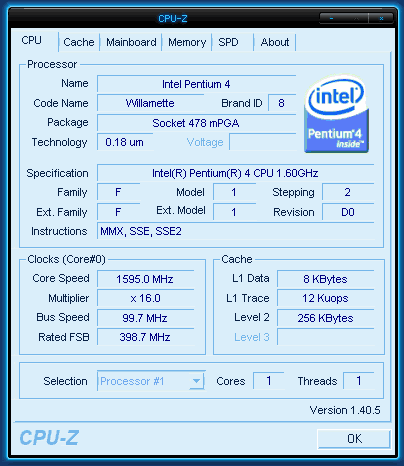Screen dimensions: 404x466
Task: Minimize the CPU-Z window
Action: (331, 19)
